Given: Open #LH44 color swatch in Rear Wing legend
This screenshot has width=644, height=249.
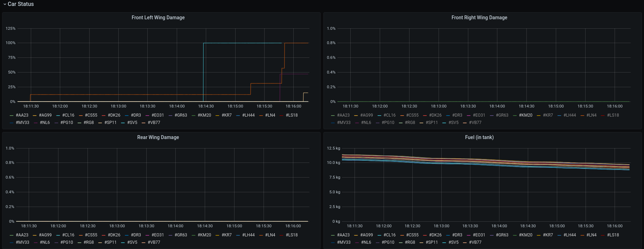Looking at the screenshot, I should [238, 235].
